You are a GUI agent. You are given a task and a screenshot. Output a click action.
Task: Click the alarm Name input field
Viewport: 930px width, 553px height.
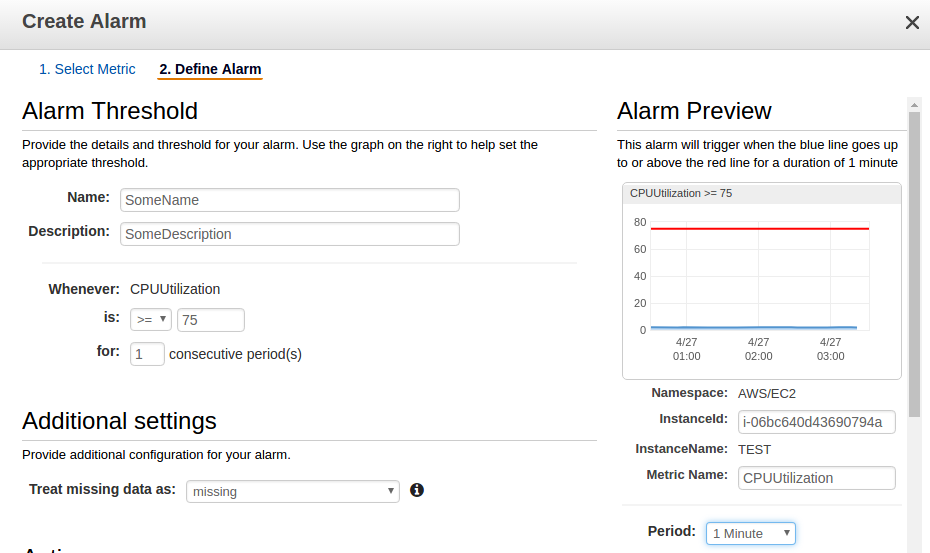click(x=289, y=200)
